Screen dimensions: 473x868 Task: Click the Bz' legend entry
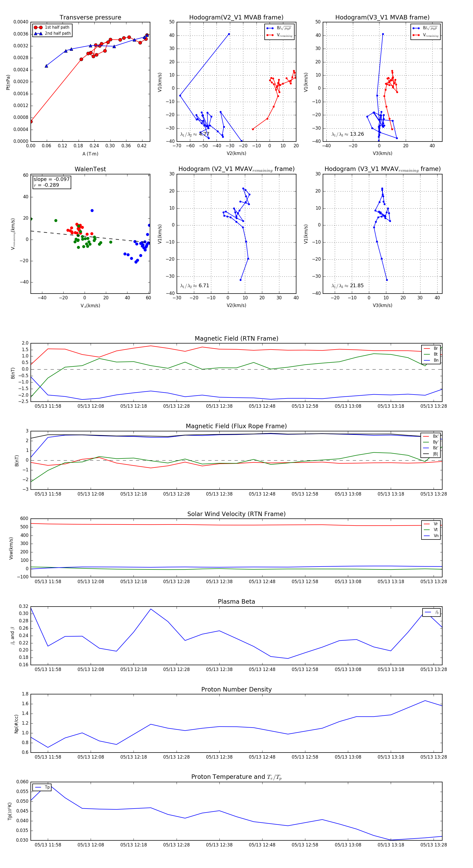431,448
